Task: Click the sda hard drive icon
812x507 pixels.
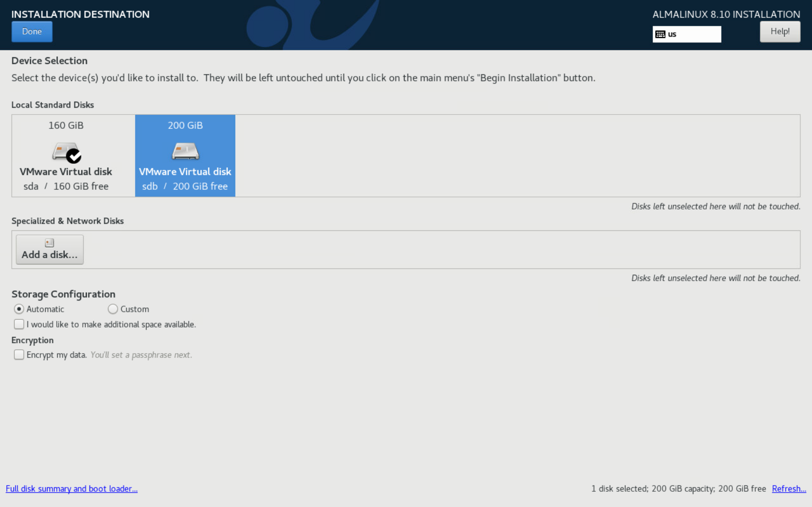Action: [63, 151]
